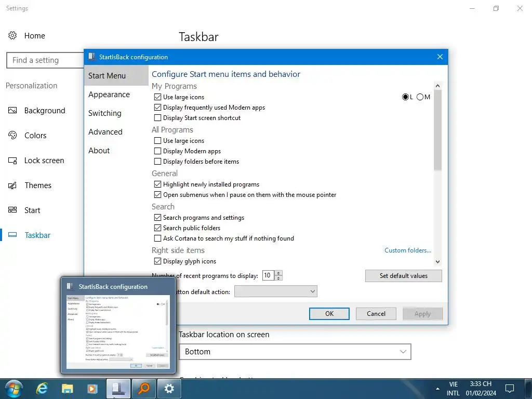532x399 pixels.
Task: Increase number of recent programs
Action: (x=278, y=273)
